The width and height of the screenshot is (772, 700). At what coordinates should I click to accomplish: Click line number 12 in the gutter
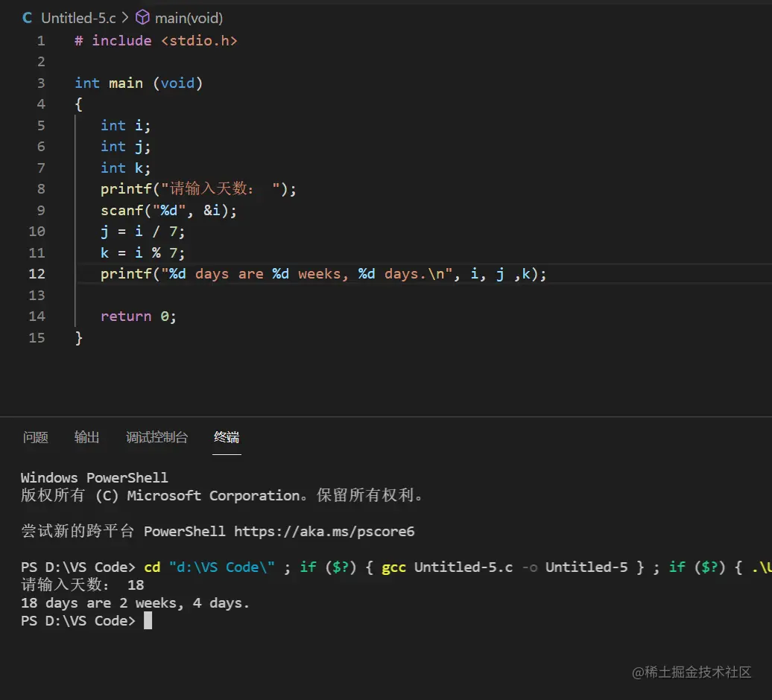point(37,273)
